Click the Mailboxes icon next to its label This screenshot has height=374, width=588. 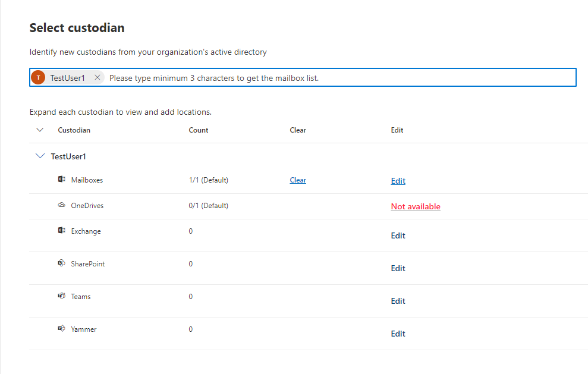[61, 179]
